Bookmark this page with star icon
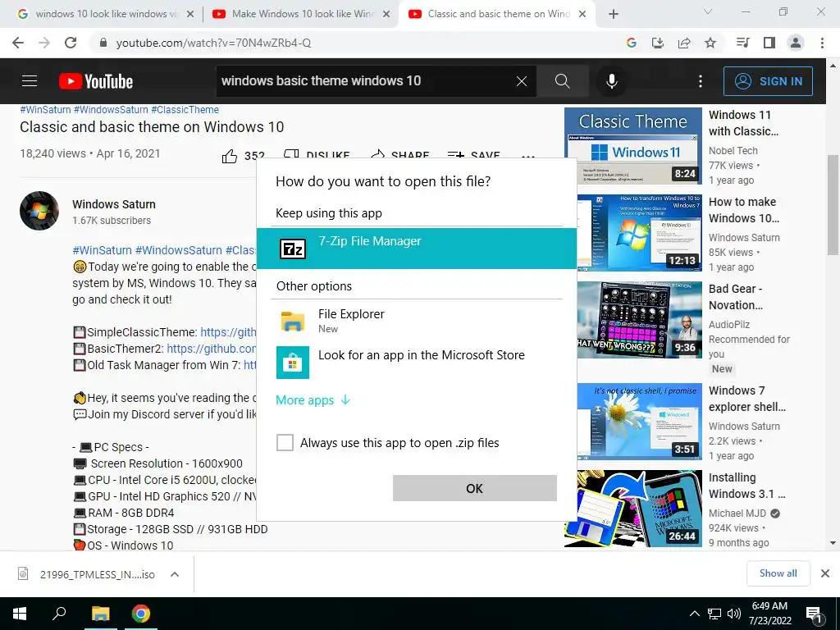The width and height of the screenshot is (840, 630). tap(710, 43)
